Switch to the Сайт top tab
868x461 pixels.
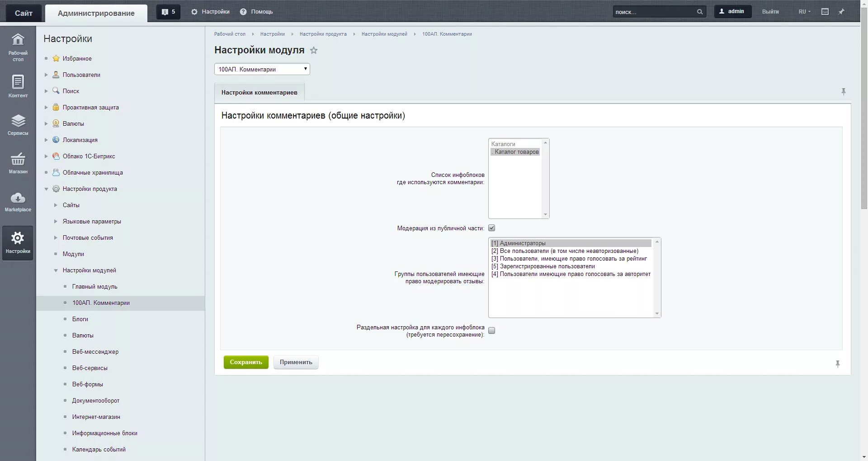[24, 13]
